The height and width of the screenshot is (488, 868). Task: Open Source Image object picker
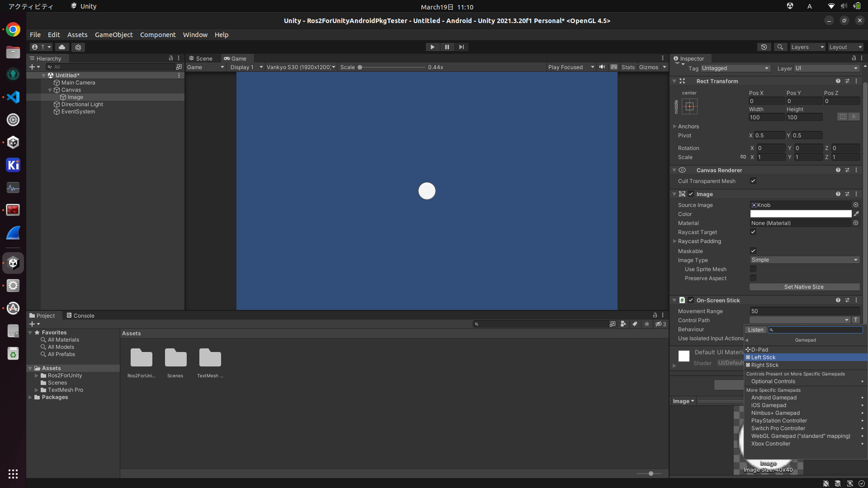point(856,205)
